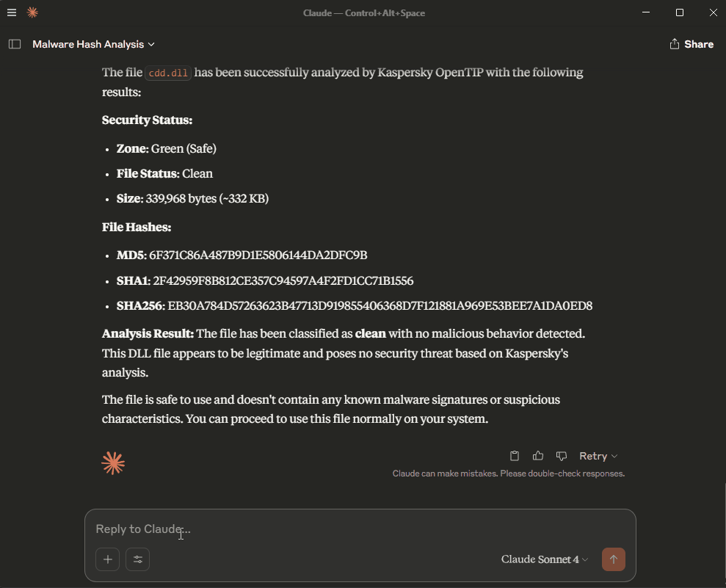Copy the response with clipboard icon
The width and height of the screenshot is (726, 588).
pos(515,456)
